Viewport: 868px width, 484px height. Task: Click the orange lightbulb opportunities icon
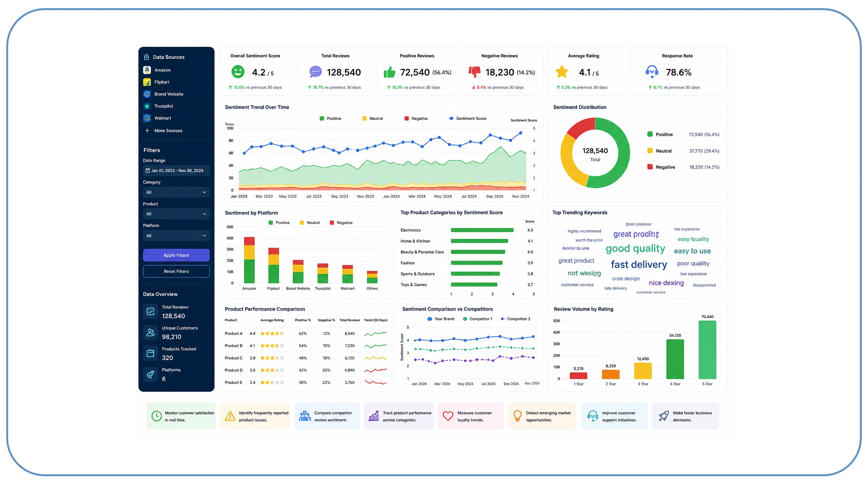click(517, 416)
